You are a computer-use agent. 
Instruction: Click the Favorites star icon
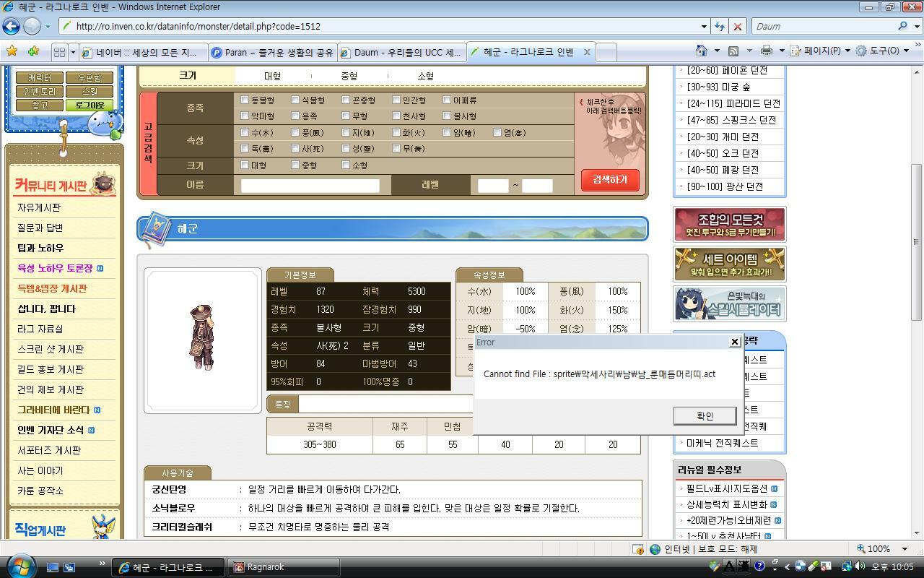12,51
